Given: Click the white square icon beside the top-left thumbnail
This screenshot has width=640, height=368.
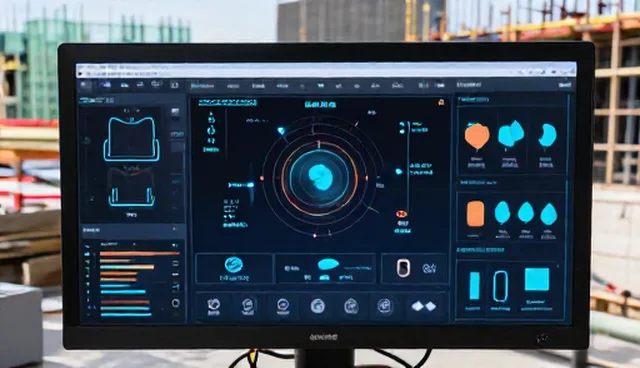Looking at the screenshot, I should [176, 112].
